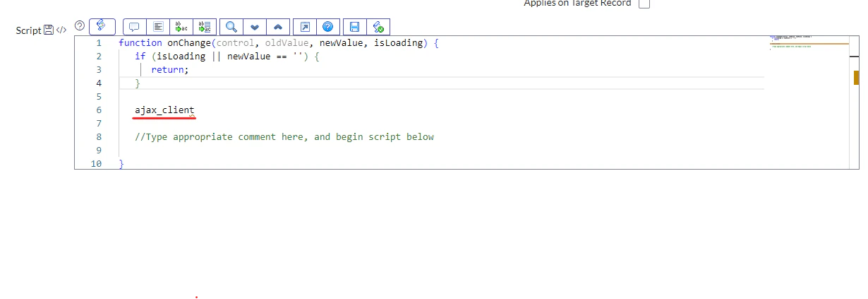Click the save icon beside the Script label
The width and height of the screenshot is (868, 299).
click(49, 30)
